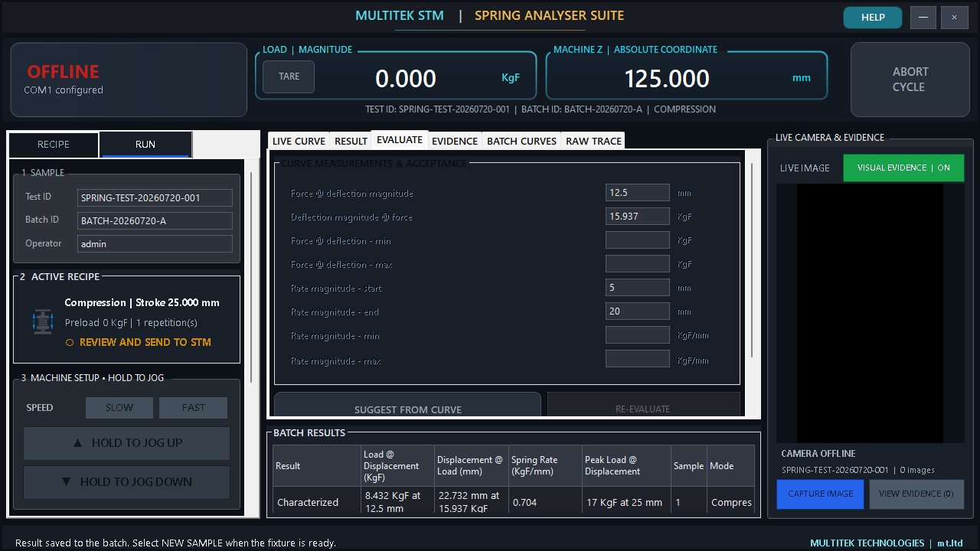980x551 pixels.
Task: Select the EVALUATE tab
Action: [400, 139]
